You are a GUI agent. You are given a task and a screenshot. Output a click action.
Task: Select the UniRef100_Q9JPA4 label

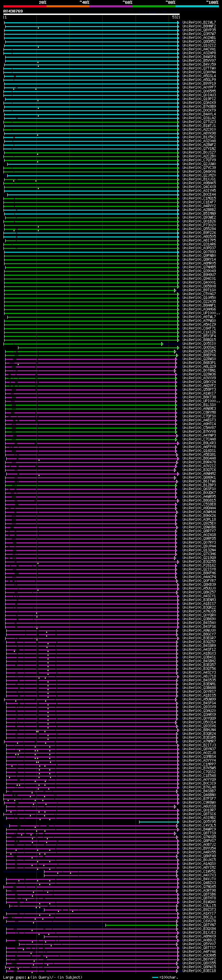199,546
